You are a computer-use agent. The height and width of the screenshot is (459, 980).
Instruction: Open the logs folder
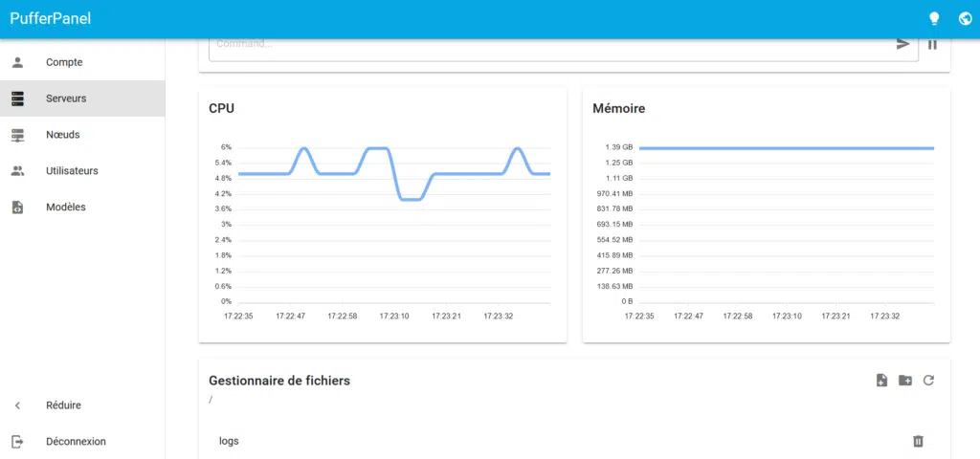pos(229,442)
